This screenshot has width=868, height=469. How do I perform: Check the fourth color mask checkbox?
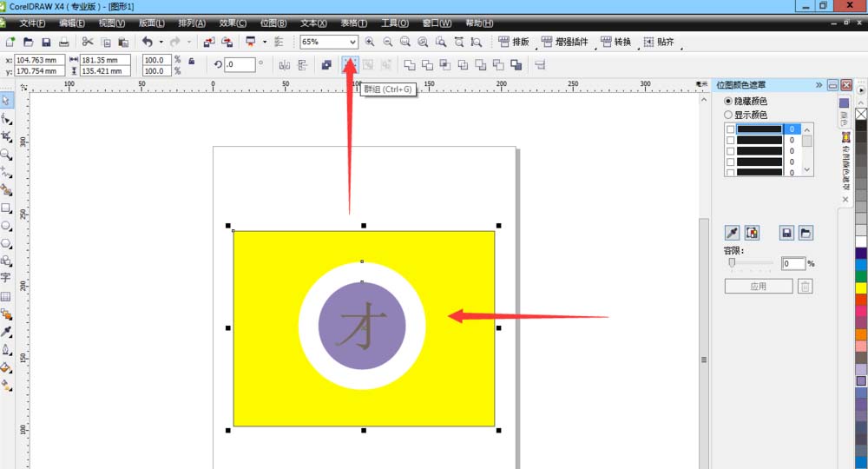[x=731, y=162]
